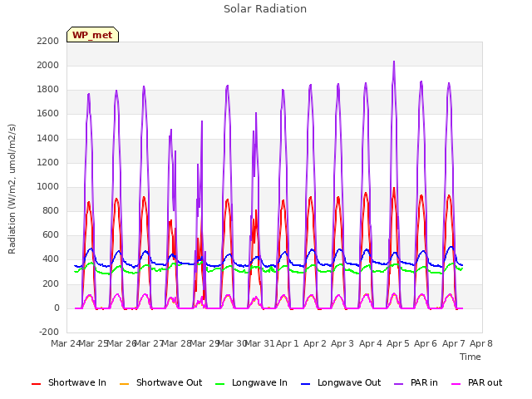Click the Radiation y-axis title
This screenshot has width=532, height=399.
click(12, 189)
